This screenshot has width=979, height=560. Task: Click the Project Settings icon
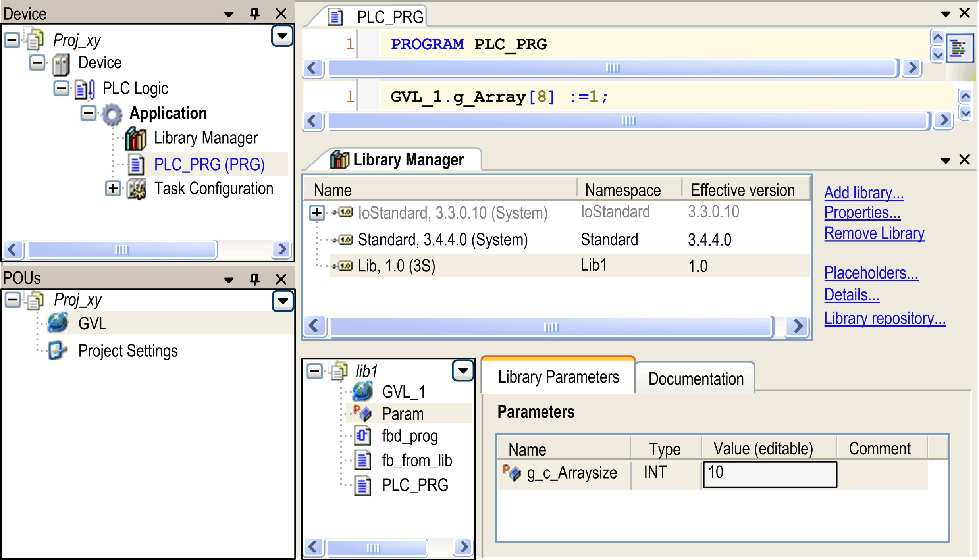[x=58, y=350]
